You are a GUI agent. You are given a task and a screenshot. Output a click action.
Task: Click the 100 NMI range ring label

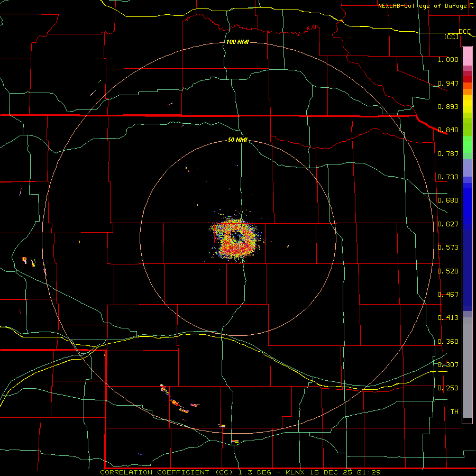237,42
